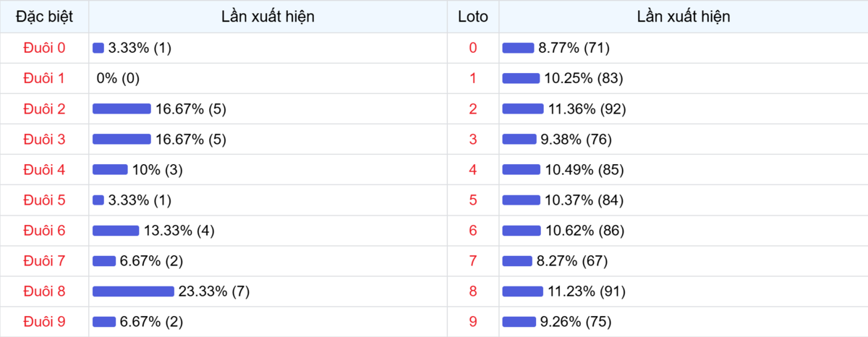Image resolution: width=868 pixels, height=337 pixels.
Task: Click the left 'Lần xuất hiện' header
Action: pos(268,17)
